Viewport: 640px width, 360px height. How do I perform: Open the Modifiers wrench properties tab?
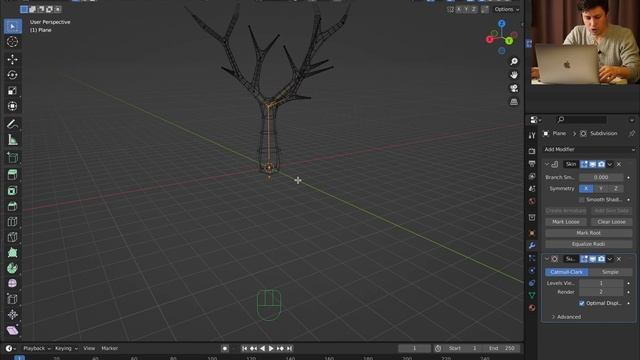(532, 246)
